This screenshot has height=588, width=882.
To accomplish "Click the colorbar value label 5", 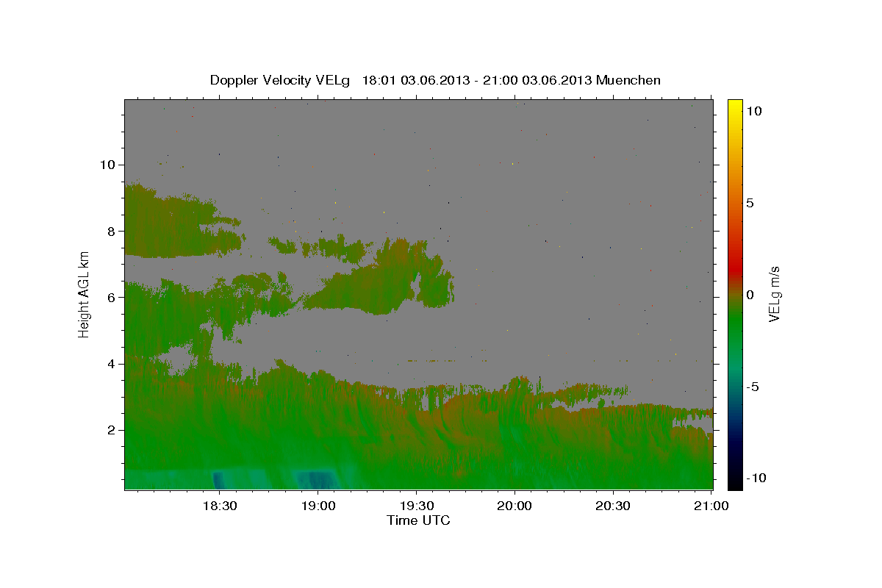I will (750, 203).
